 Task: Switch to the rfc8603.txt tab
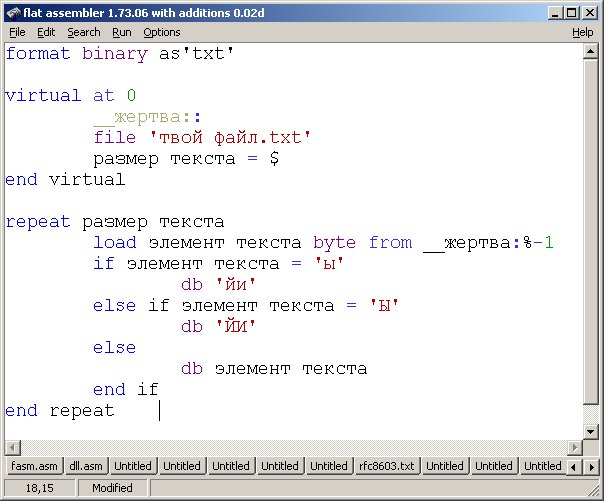[387, 466]
